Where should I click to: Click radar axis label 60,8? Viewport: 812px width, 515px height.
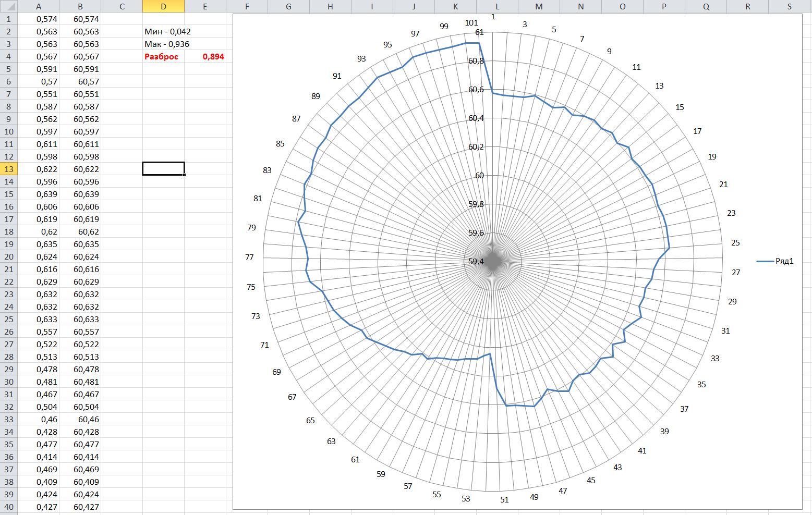click(476, 61)
